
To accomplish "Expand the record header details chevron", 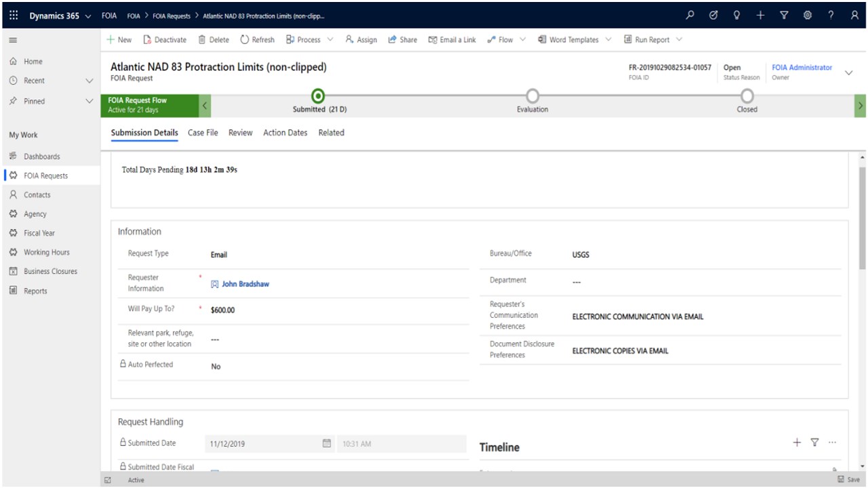I will 848,73.
